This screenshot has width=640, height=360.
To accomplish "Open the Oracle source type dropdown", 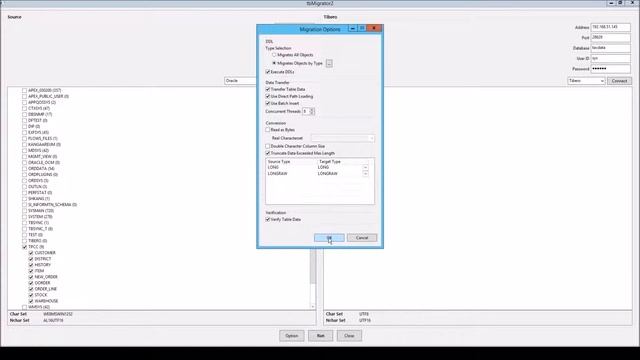I will pos(241,81).
